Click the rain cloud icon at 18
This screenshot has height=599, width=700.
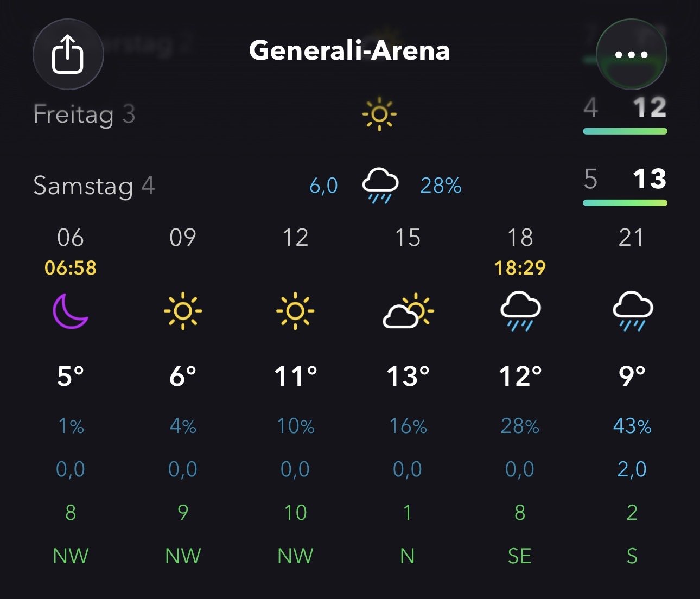click(520, 311)
